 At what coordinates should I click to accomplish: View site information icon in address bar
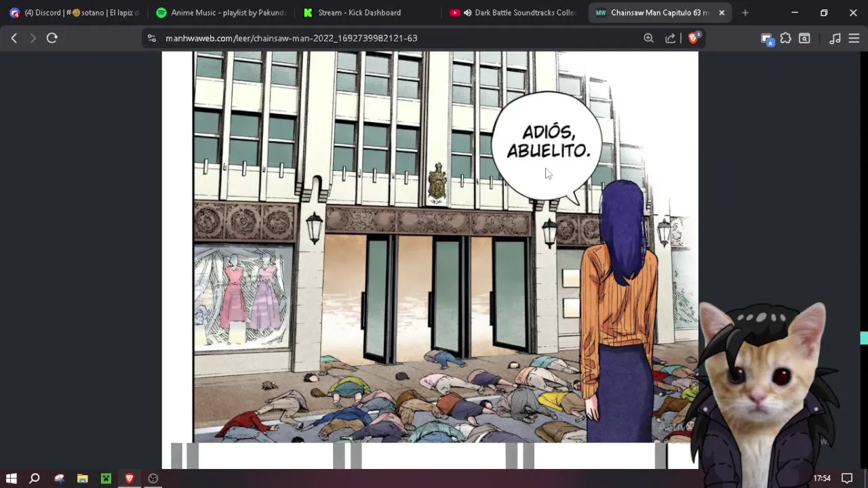coord(152,39)
